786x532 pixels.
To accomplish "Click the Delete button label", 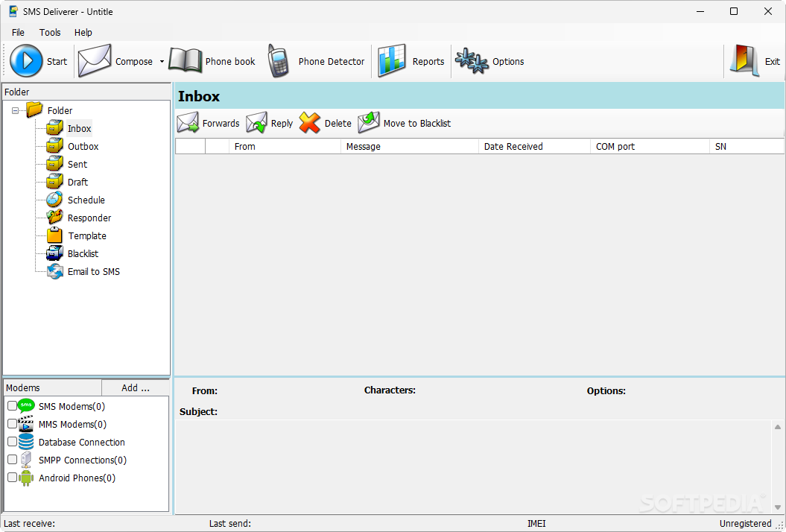I will click(x=337, y=124).
